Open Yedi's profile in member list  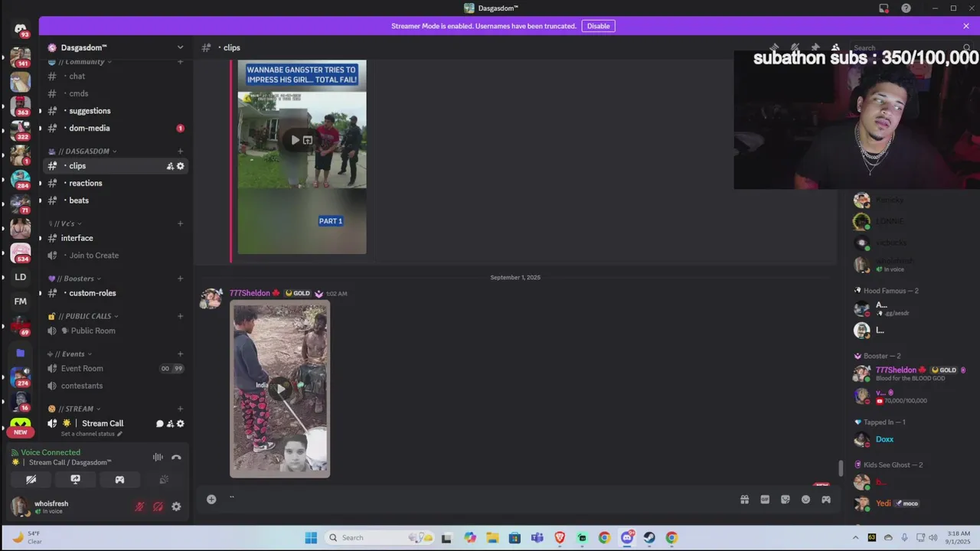coord(884,504)
